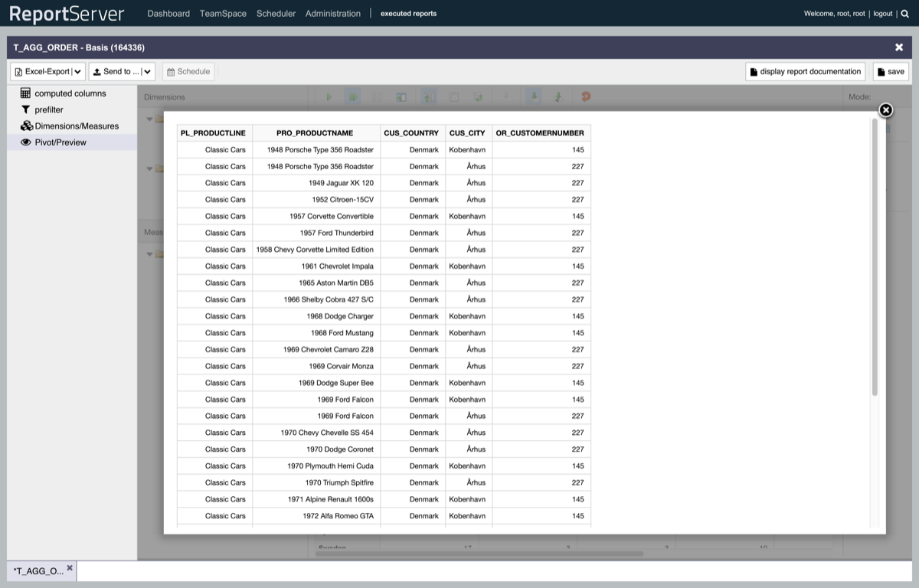Select prefilter in sidebar
This screenshot has width=919, height=588.
click(x=72, y=109)
